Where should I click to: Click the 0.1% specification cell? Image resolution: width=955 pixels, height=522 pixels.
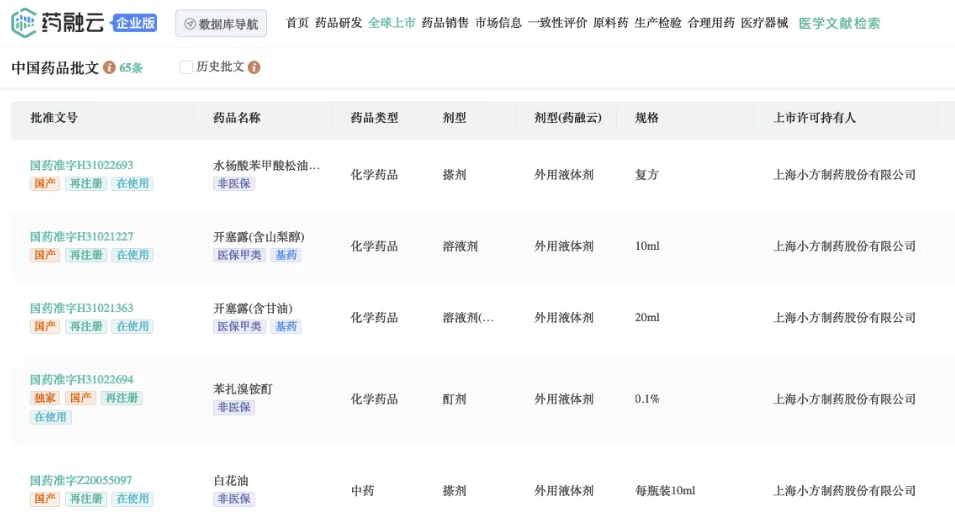point(647,399)
